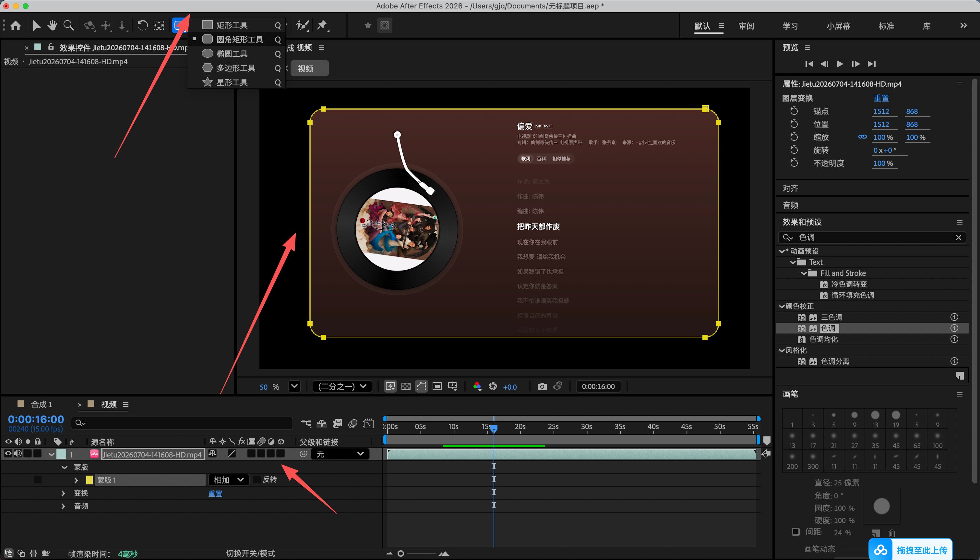Select the Zoom magnifier tool

click(68, 25)
